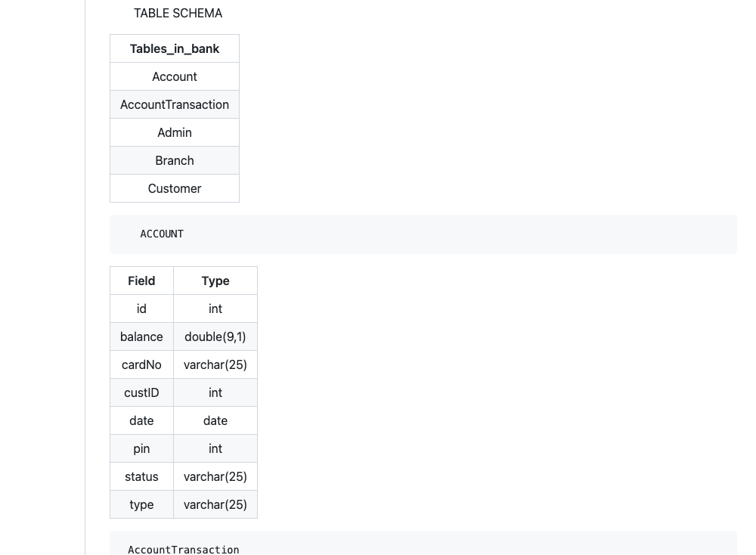This screenshot has height=555, width=756.
Task: Click the date cell in the Type column
Action: [215, 420]
